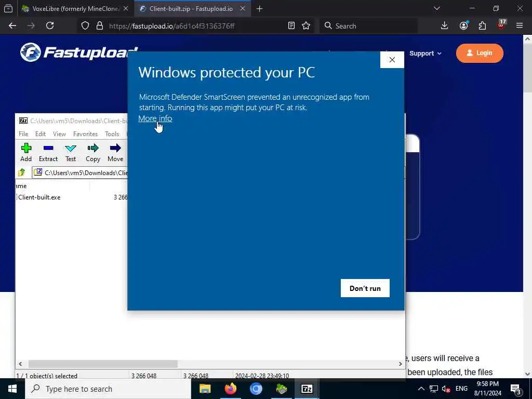Click the Test icon in 7-Zip toolbar
532x399 pixels.
(71, 152)
